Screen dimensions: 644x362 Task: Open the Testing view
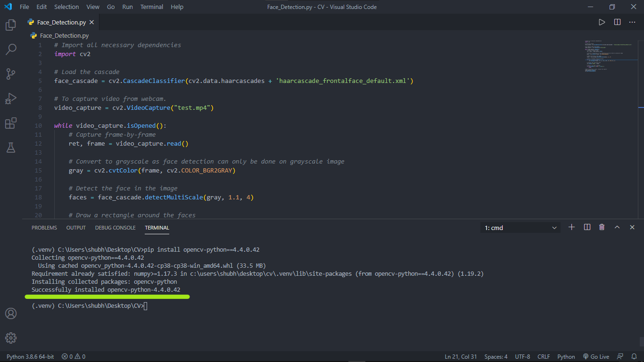pos(10,148)
